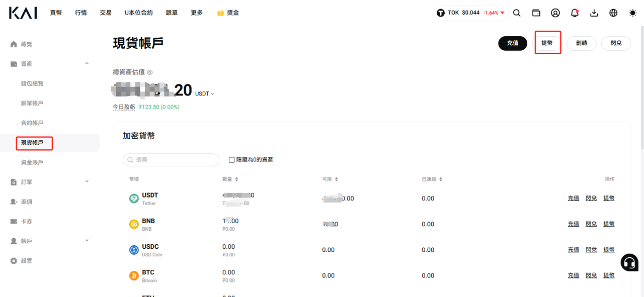Click 閃兌 link in BTC row
Image resolution: width=644 pixels, height=297 pixels.
(x=591, y=275)
